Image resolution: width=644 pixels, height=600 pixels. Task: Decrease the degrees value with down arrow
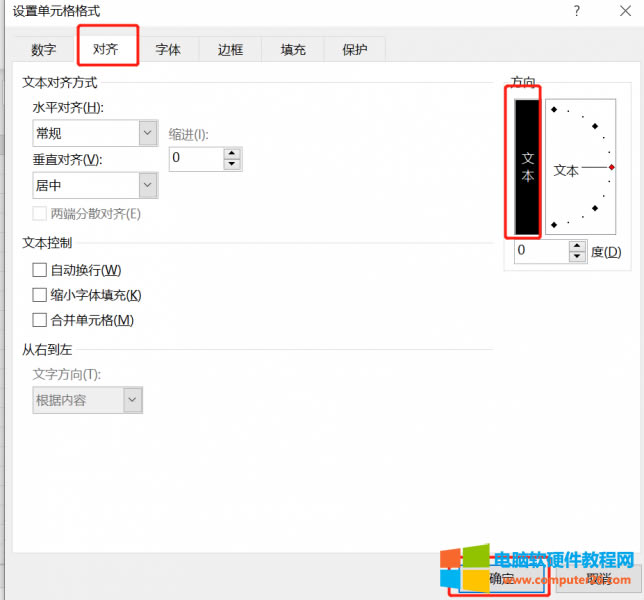pyautogui.click(x=576, y=257)
